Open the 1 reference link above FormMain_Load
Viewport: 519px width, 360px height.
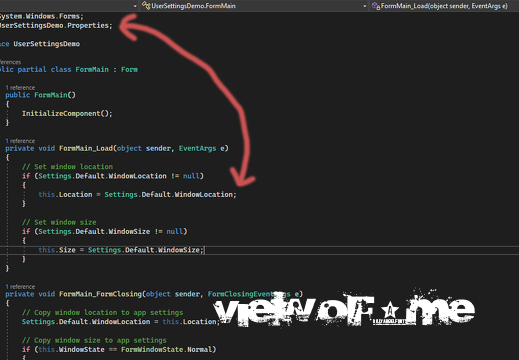coord(20,141)
